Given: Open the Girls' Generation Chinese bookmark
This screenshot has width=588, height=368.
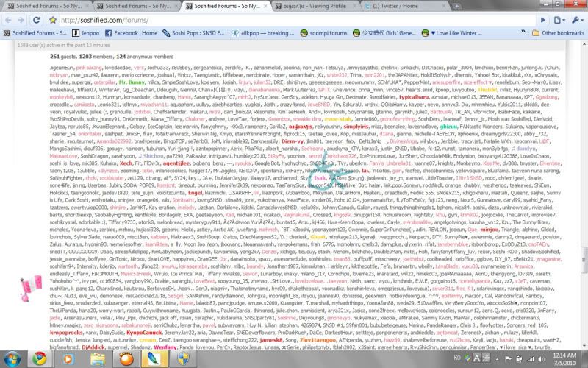Looking at the screenshot, I should tap(384, 33).
